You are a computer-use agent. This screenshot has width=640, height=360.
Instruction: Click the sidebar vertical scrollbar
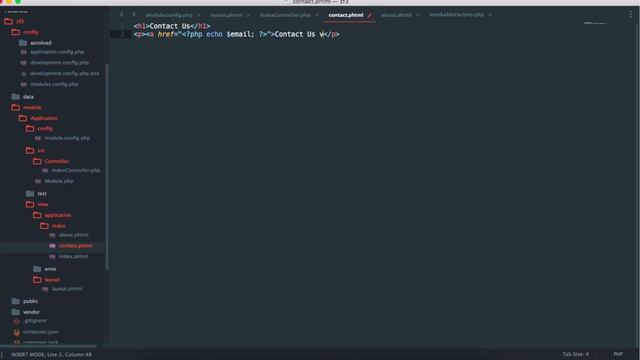[107, 167]
